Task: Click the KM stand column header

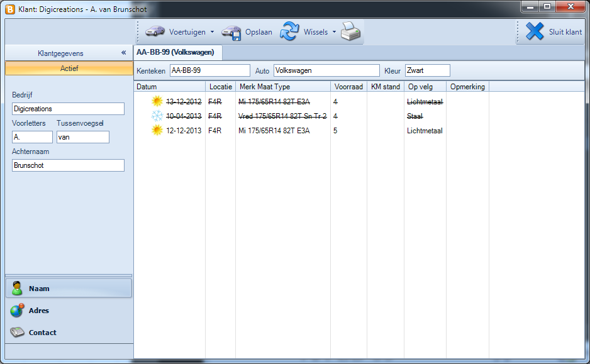Action: [x=386, y=87]
